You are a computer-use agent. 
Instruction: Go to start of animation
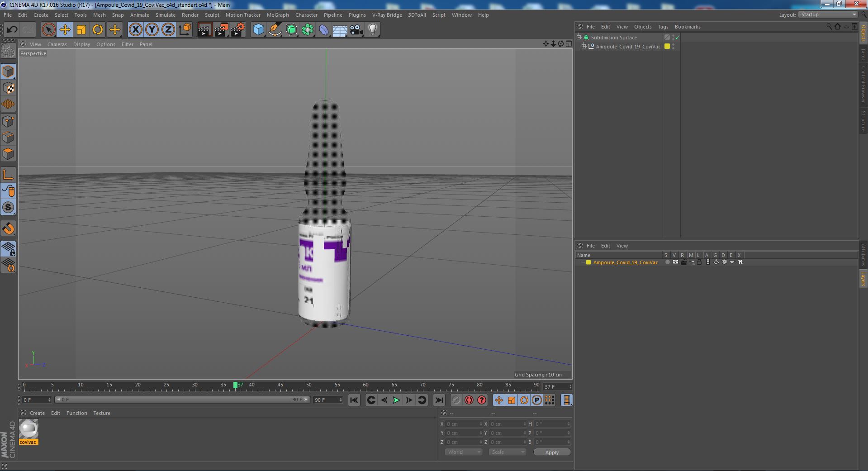(x=354, y=400)
